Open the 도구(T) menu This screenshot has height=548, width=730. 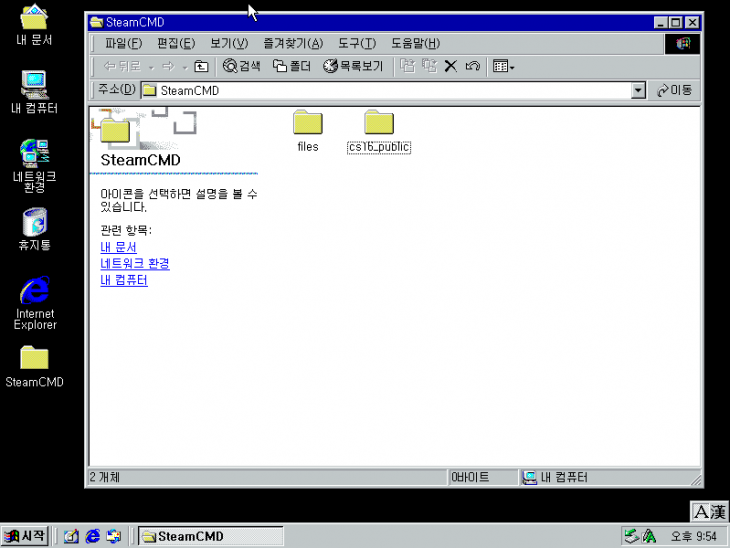coord(357,43)
